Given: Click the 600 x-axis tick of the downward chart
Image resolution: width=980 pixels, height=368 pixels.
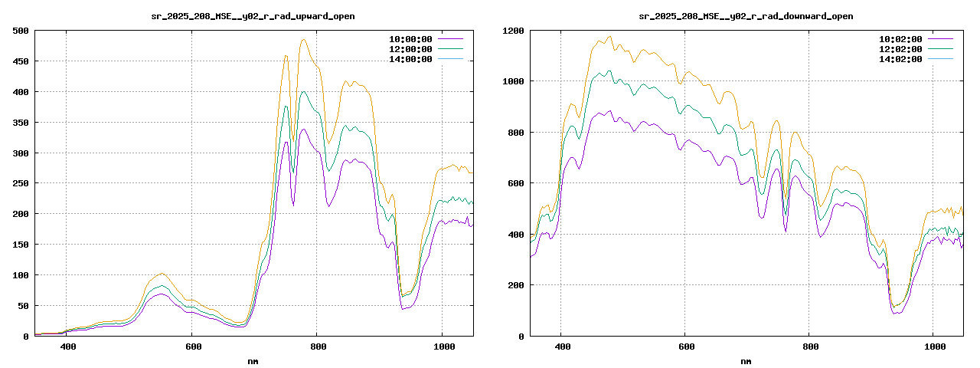Looking at the screenshot, I should tap(687, 347).
